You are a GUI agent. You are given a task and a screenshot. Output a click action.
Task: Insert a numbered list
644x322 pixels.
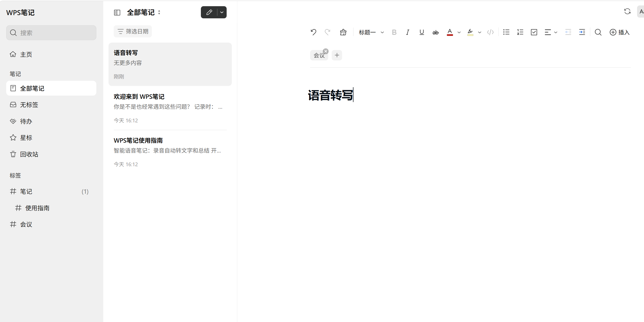(520, 32)
